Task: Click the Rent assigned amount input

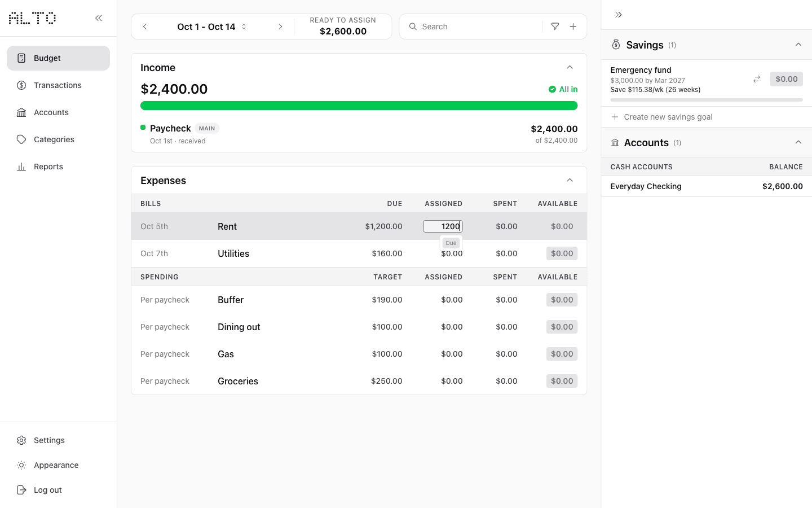Action: tap(443, 226)
